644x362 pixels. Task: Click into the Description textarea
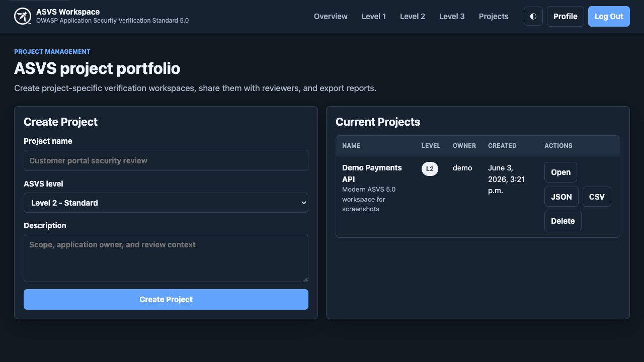pos(166,258)
